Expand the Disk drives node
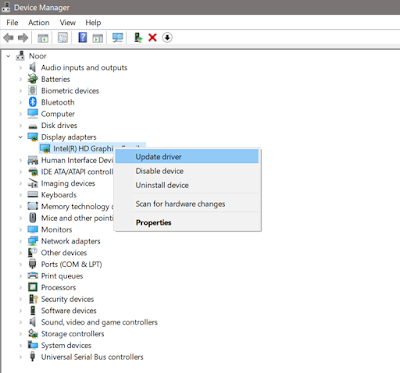The height and width of the screenshot is (373, 400). [20, 125]
